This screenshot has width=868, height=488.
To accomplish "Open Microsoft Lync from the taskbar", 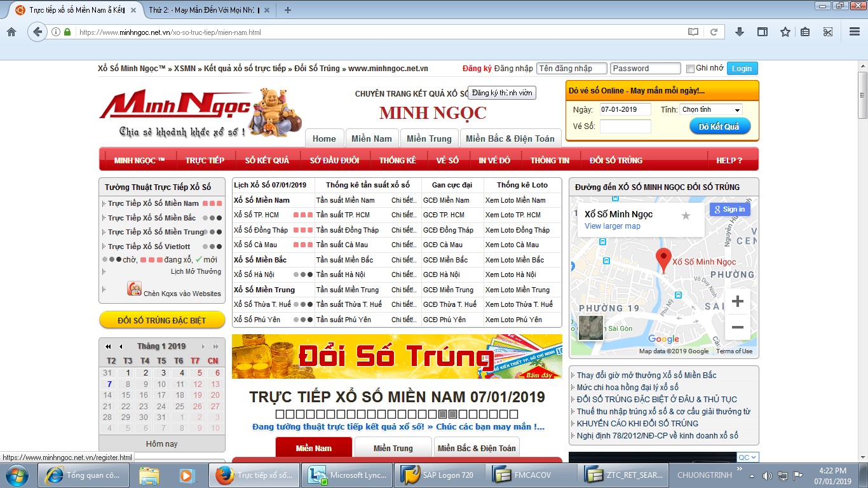I will [x=346, y=475].
